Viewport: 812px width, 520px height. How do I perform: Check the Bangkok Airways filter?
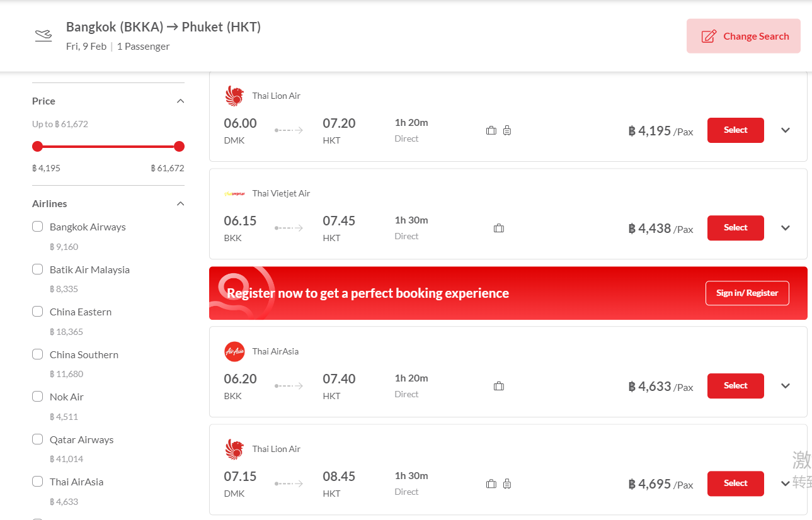tap(38, 227)
